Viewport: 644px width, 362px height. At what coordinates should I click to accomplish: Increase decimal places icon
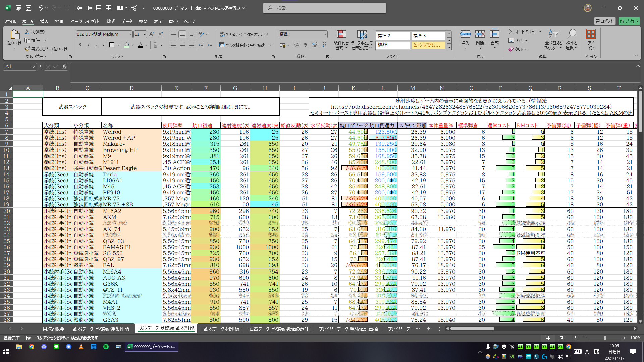(x=315, y=45)
